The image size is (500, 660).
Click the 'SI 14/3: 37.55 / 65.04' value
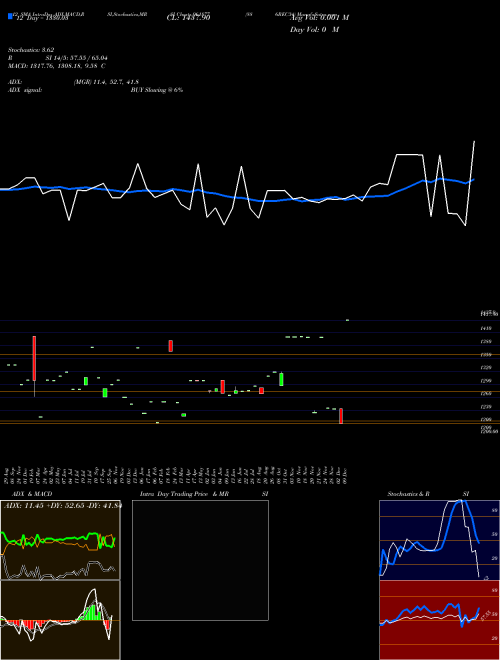(x=77, y=58)
